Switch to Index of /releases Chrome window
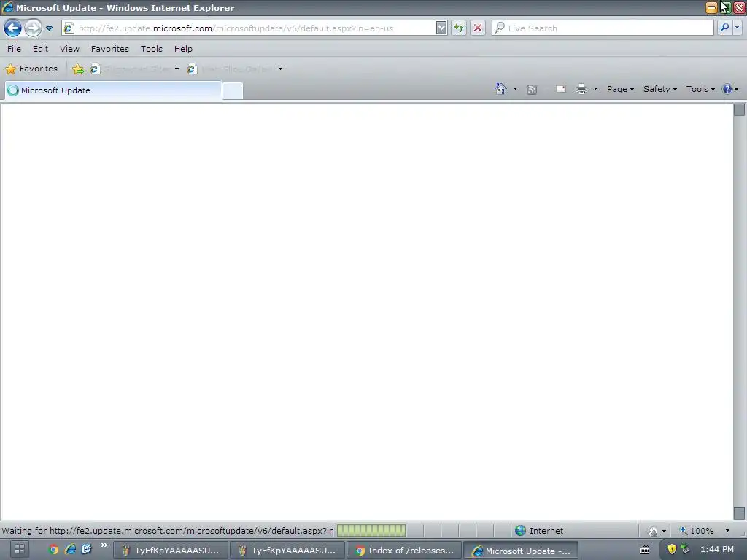 404,551
